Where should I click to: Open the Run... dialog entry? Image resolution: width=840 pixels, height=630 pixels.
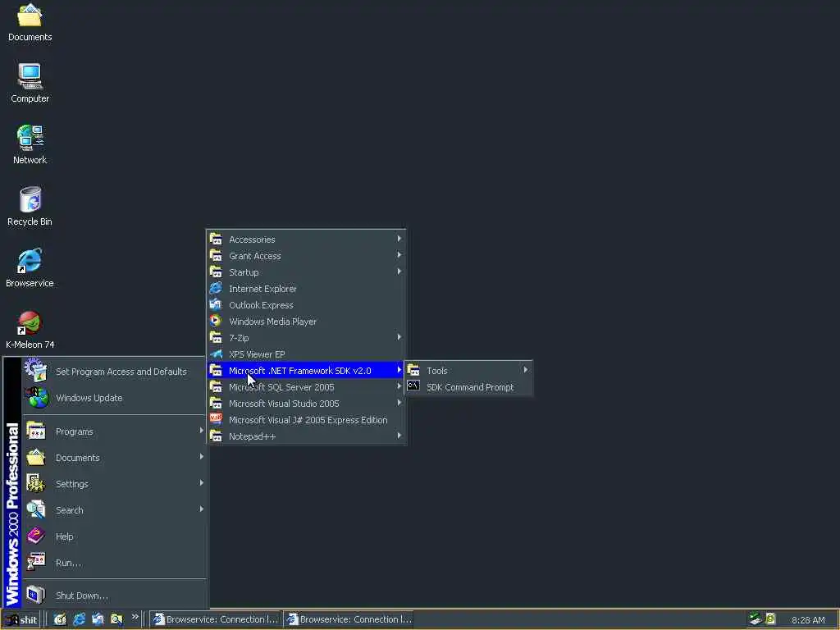(x=113, y=563)
